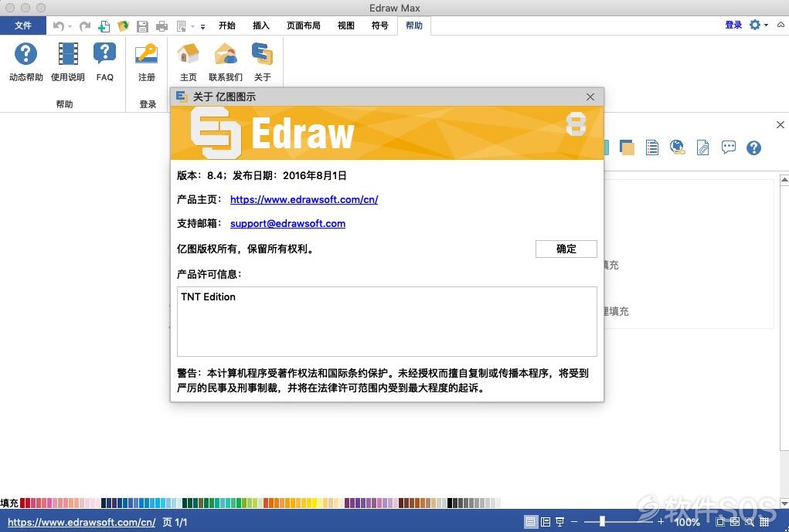Click the vertical scrollbar down arrow

click(x=784, y=503)
